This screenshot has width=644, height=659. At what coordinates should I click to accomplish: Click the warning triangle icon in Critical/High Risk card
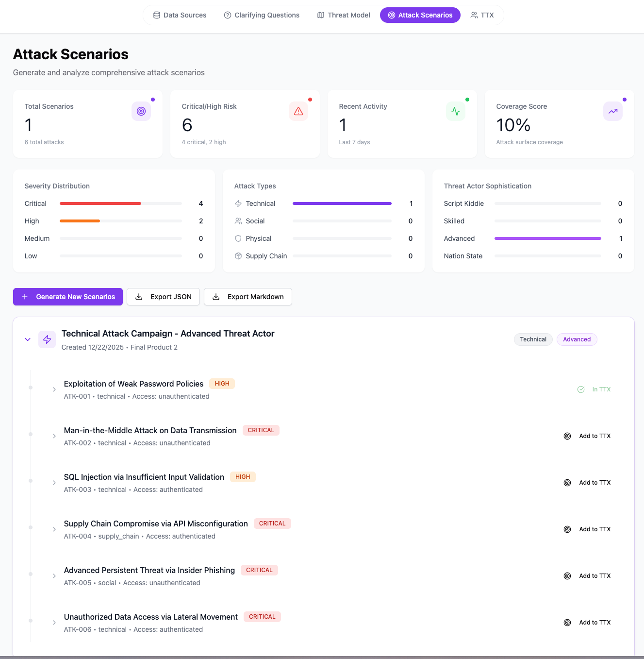click(298, 111)
